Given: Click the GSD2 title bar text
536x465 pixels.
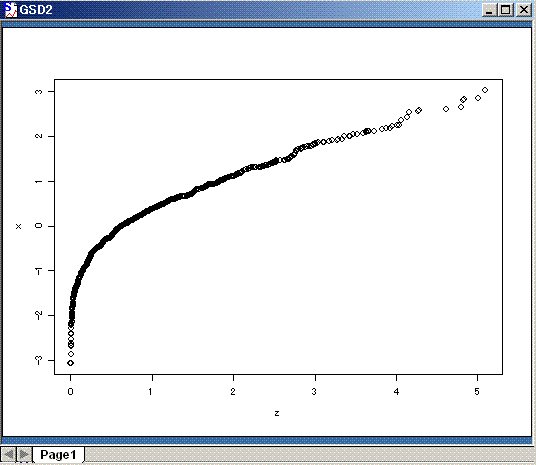Looking at the screenshot, I should [36, 10].
